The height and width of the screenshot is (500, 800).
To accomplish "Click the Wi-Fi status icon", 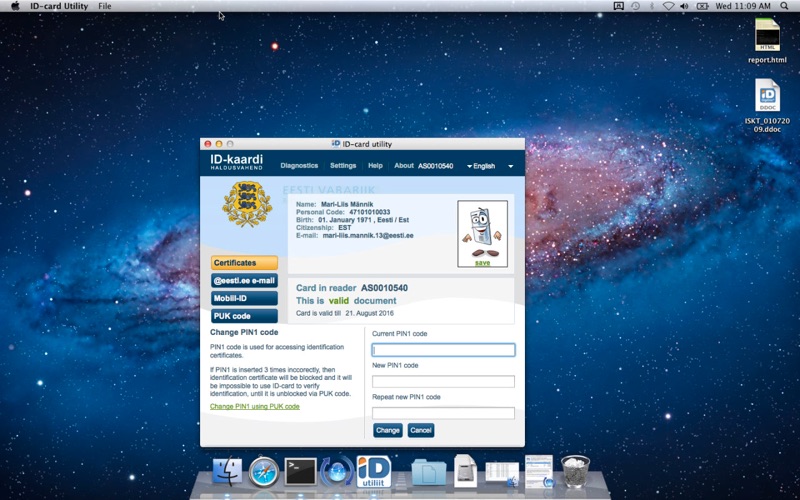I will [668, 6].
